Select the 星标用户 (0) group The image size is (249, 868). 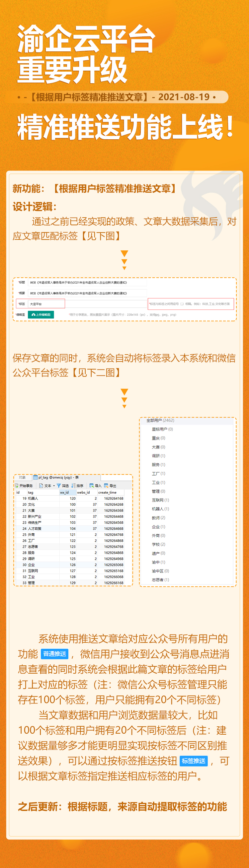pyautogui.click(x=162, y=429)
